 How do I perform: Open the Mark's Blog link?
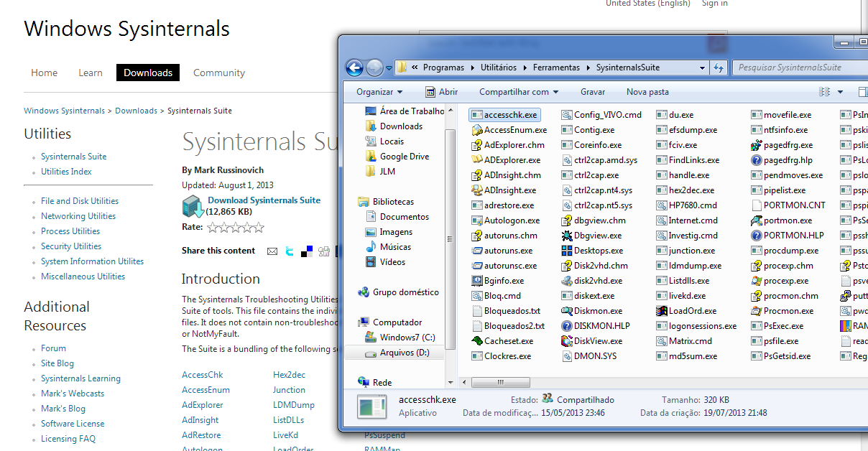63,409
